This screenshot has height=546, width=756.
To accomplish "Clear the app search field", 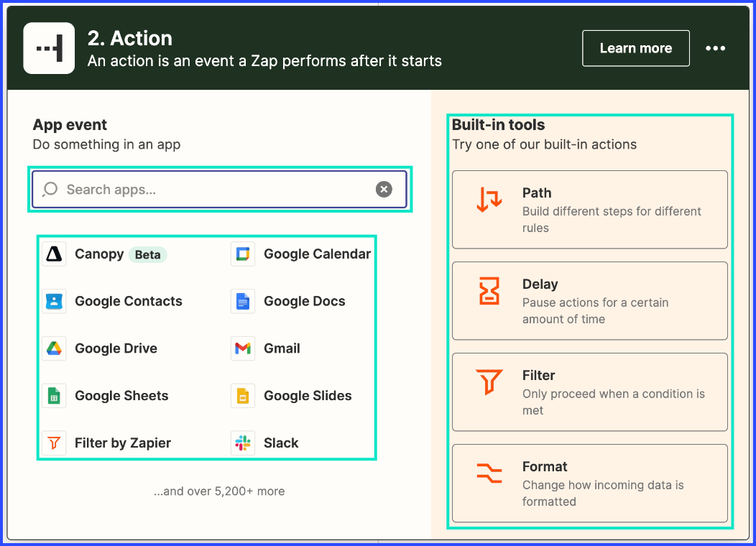I will tap(384, 190).
